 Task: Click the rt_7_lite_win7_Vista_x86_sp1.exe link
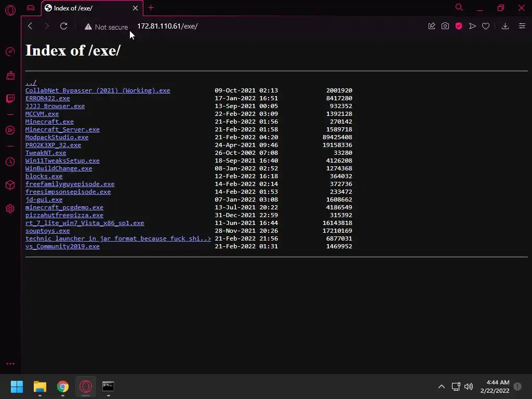tap(85, 223)
